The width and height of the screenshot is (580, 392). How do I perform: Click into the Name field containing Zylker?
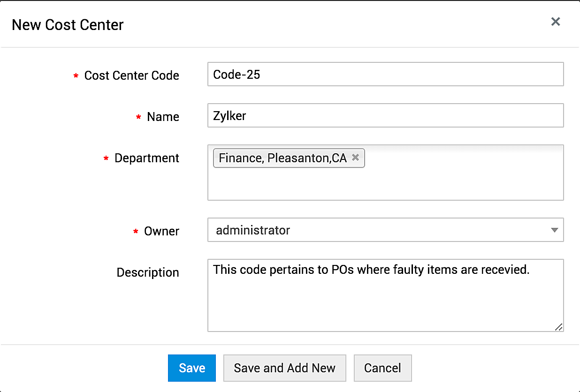click(x=385, y=116)
